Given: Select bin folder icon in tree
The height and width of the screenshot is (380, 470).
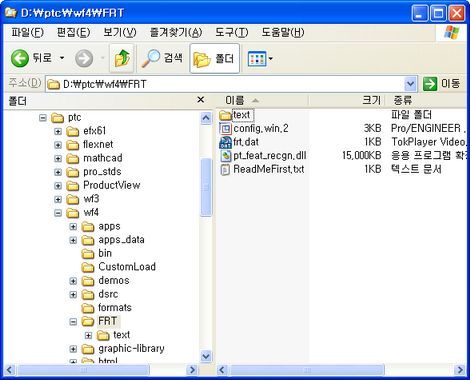Looking at the screenshot, I should tap(88, 254).
